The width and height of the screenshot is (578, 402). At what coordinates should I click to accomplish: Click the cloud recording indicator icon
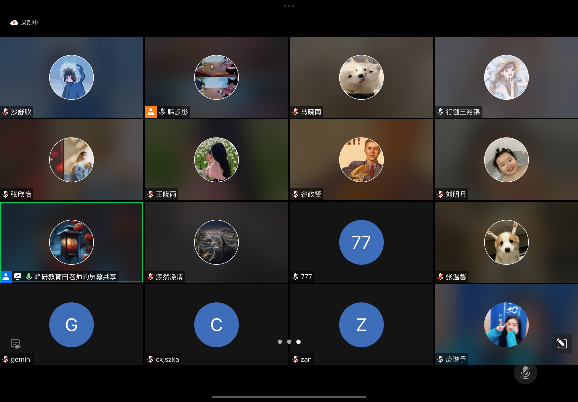click(14, 22)
